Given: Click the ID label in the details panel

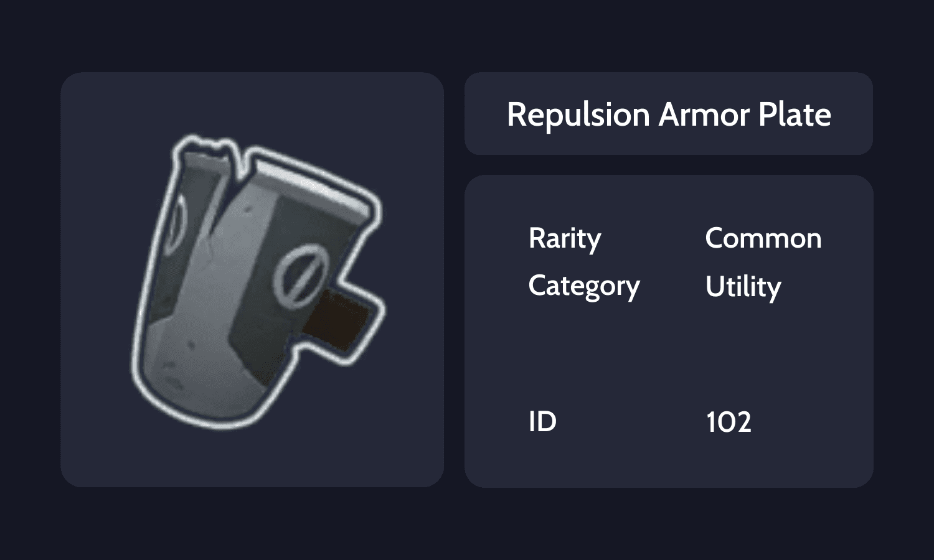Looking at the screenshot, I should click(x=543, y=422).
